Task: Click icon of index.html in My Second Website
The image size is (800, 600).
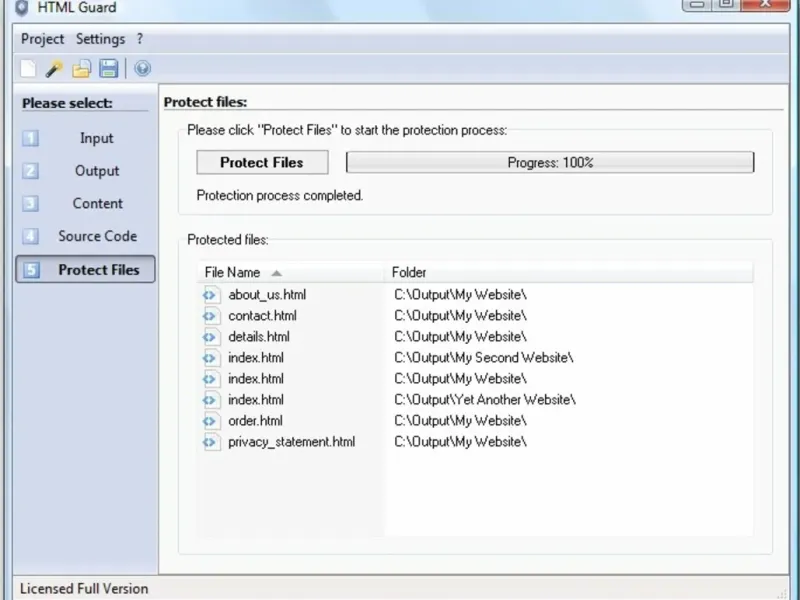Action: (211, 358)
